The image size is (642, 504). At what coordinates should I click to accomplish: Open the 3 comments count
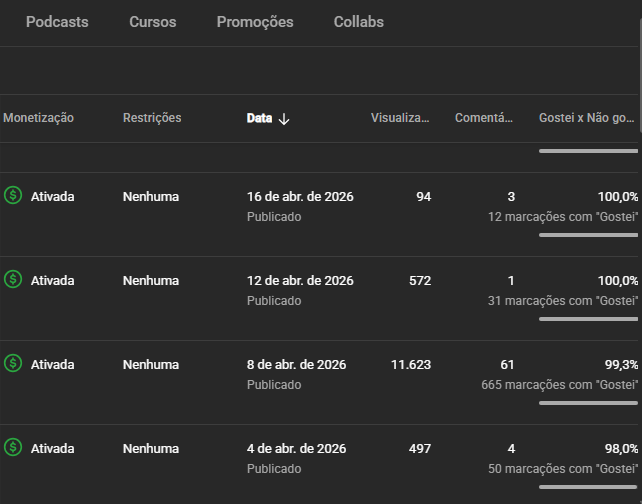coord(511,197)
